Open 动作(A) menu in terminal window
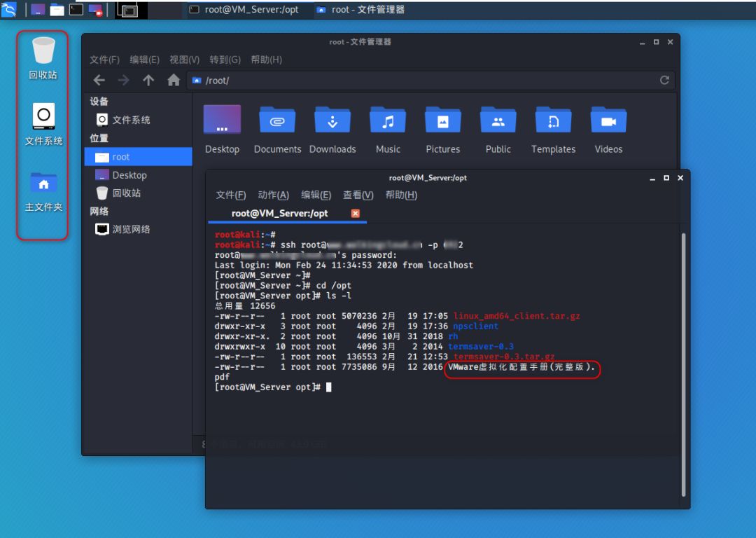 click(x=274, y=195)
